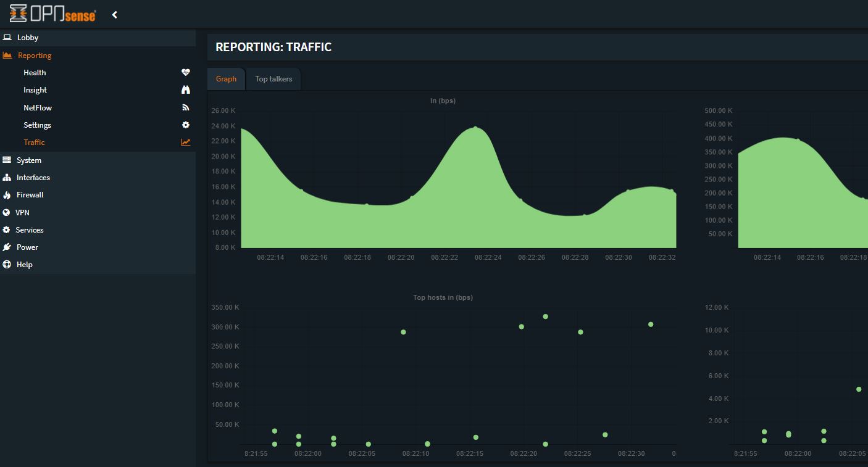The height and width of the screenshot is (467, 868).
Task: Collapse sidebar with the chevron arrow
Action: (115, 15)
